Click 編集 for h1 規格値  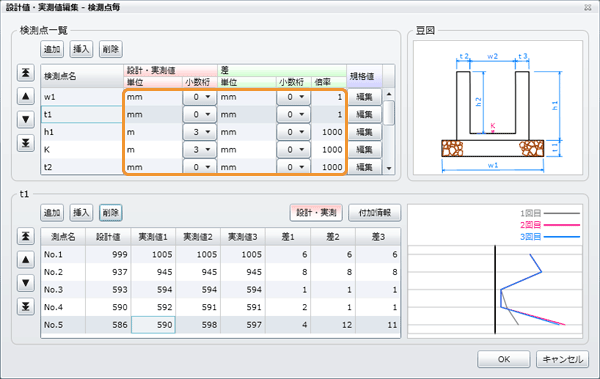(x=364, y=132)
